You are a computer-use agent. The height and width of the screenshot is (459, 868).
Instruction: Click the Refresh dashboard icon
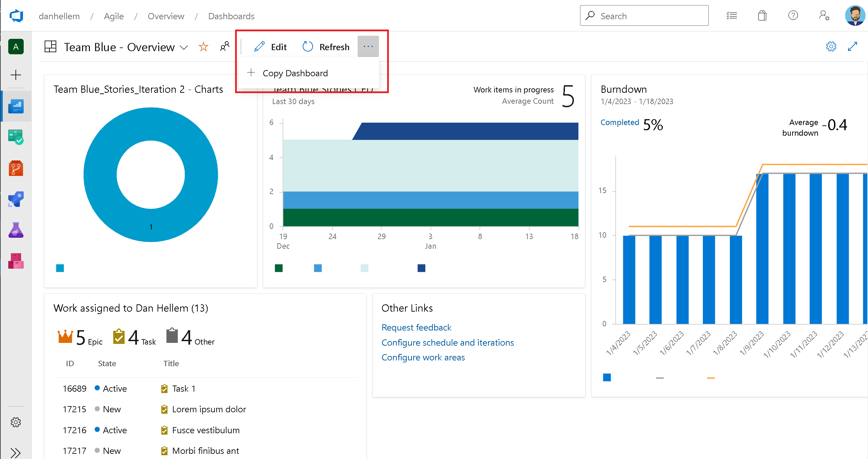pos(308,47)
